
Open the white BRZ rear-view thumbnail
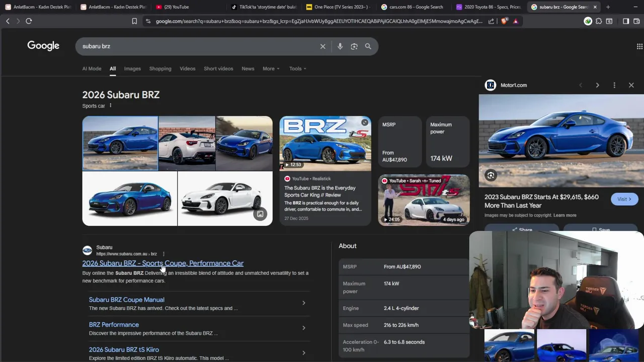187,143
